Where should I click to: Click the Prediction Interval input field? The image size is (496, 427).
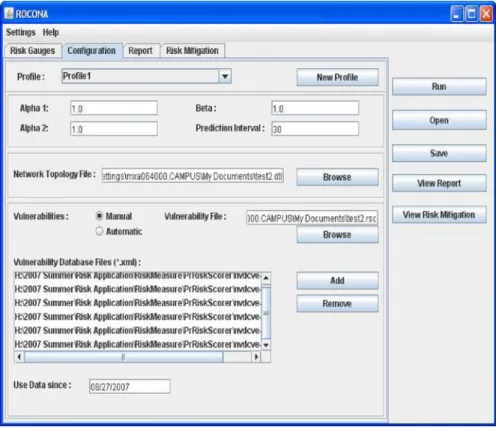315,129
